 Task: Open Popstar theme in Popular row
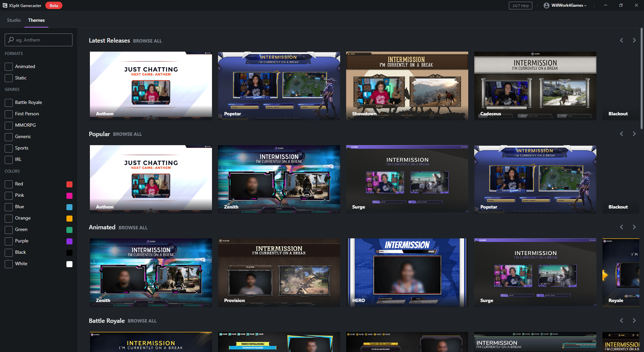point(535,179)
